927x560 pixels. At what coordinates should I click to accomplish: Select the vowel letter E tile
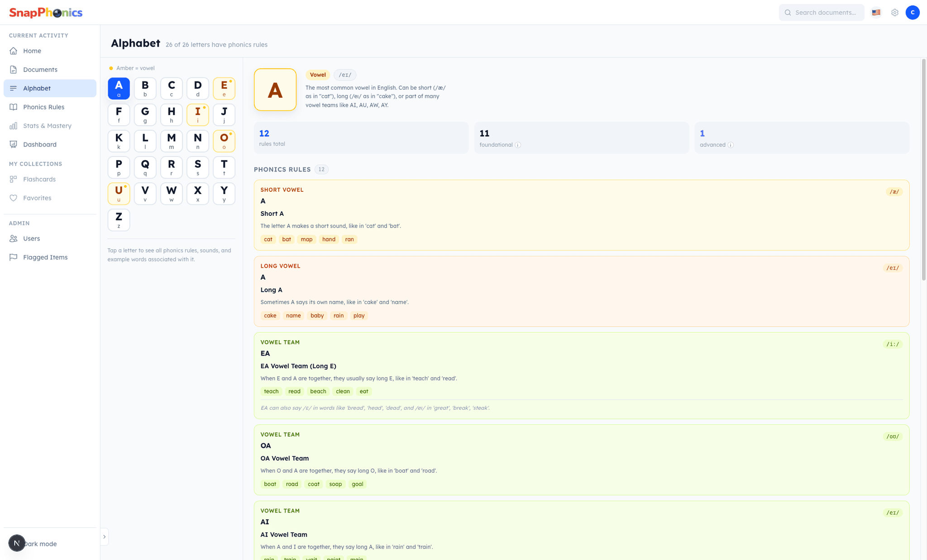click(x=224, y=89)
